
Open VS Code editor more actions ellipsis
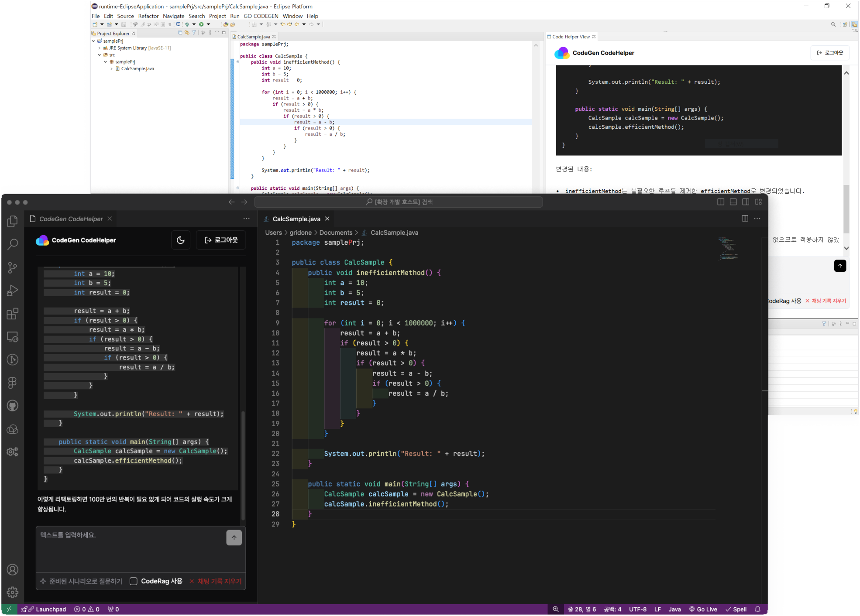757,219
